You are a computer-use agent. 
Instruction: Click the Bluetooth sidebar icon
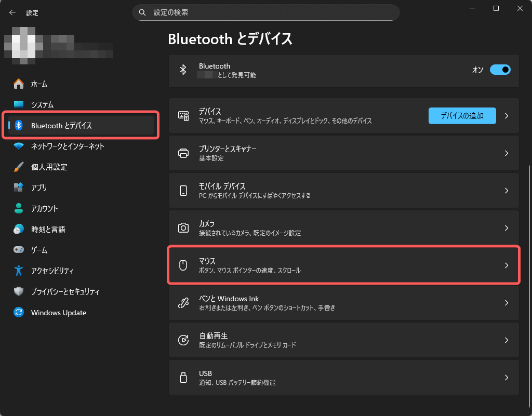(19, 126)
